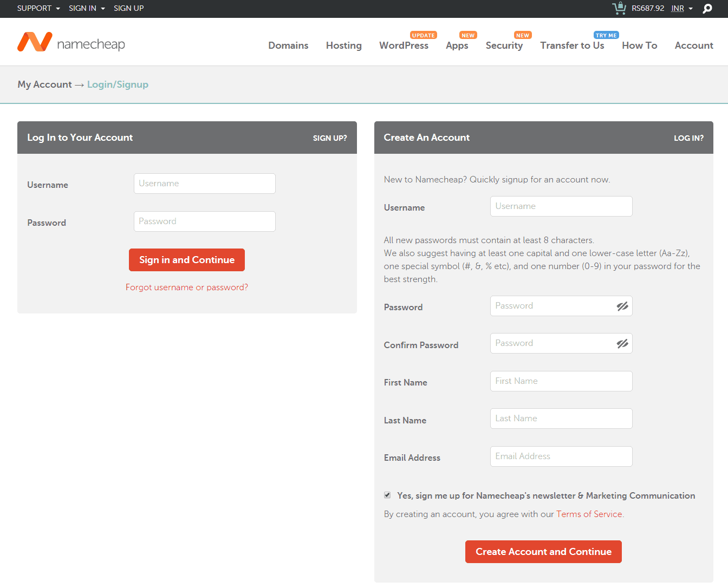728x588 pixels.
Task: Open the Security menu
Action: coord(504,45)
